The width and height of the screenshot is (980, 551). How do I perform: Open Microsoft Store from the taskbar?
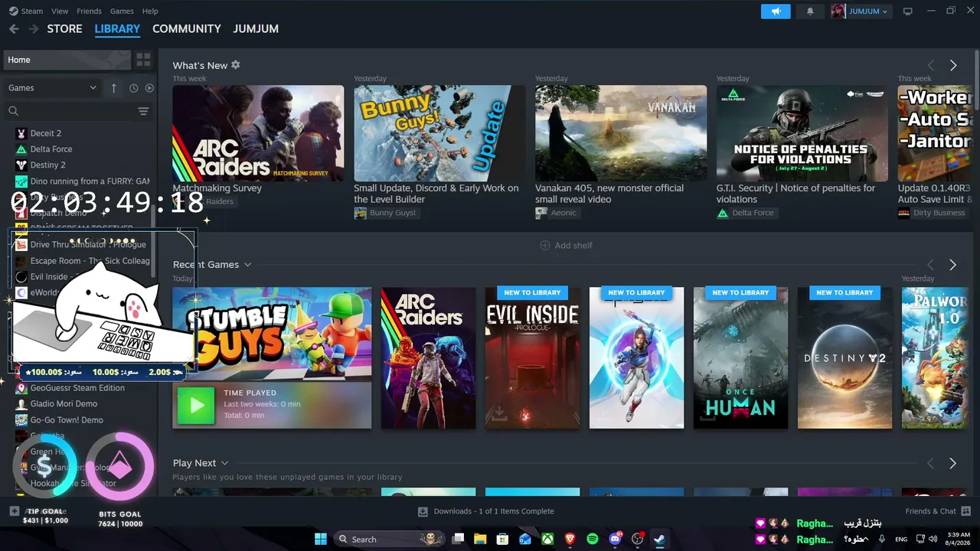pos(502,539)
